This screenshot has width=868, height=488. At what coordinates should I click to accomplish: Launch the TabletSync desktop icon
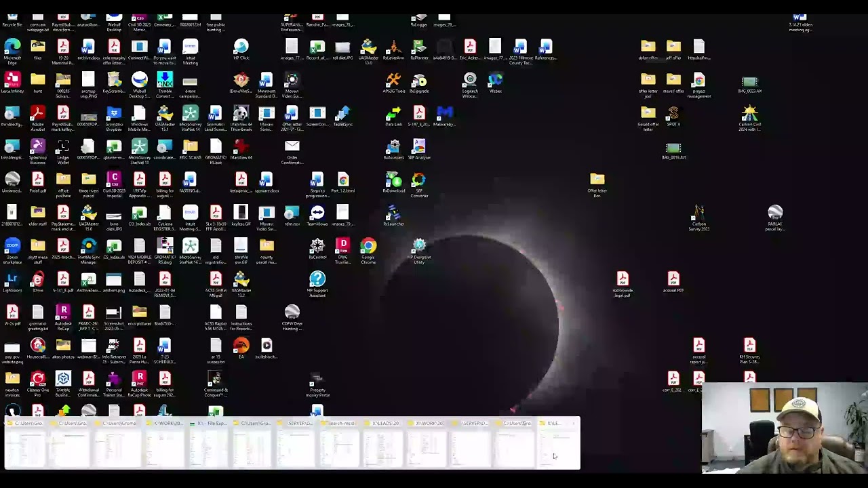tap(342, 114)
